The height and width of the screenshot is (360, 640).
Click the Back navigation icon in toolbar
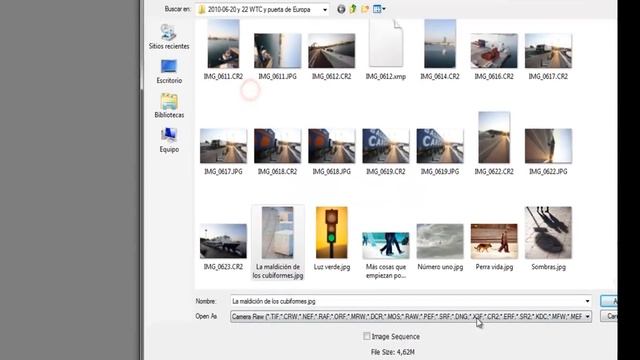click(x=341, y=9)
